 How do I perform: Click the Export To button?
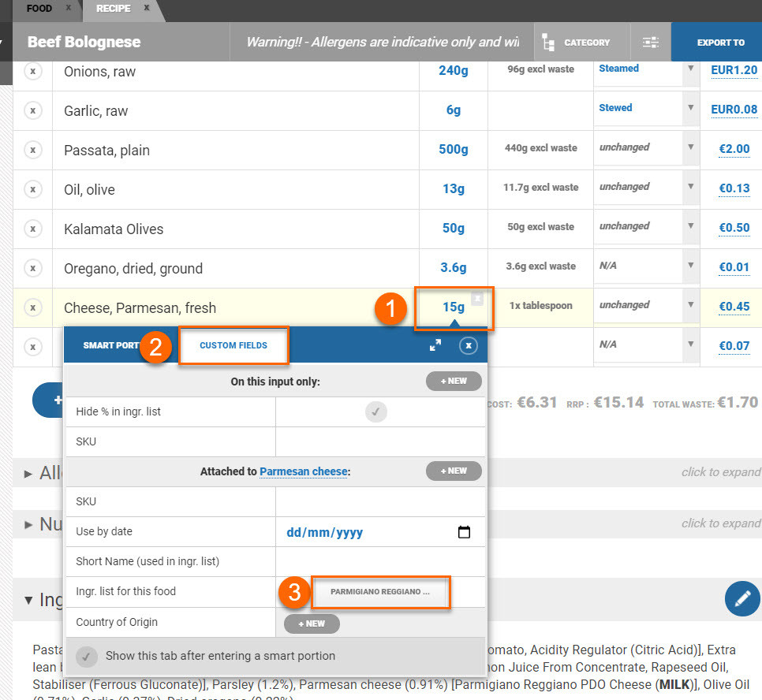[x=720, y=43]
